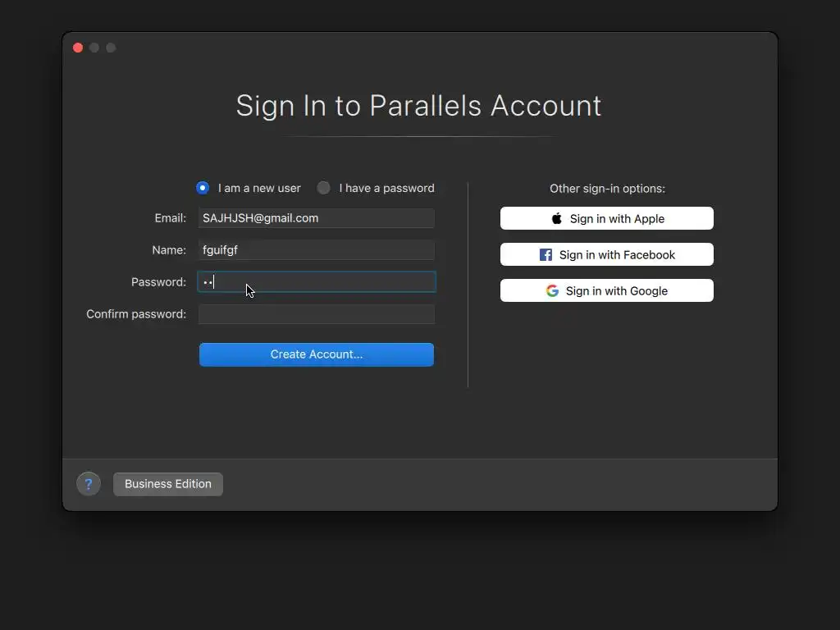Click the "Email:" label

click(x=171, y=218)
